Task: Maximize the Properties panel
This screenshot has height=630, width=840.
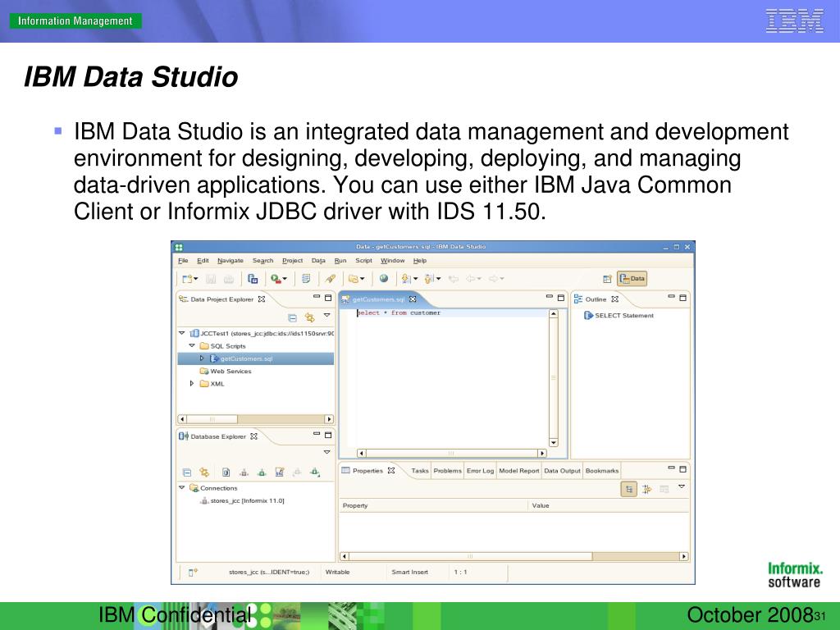Action: pyautogui.click(x=683, y=468)
